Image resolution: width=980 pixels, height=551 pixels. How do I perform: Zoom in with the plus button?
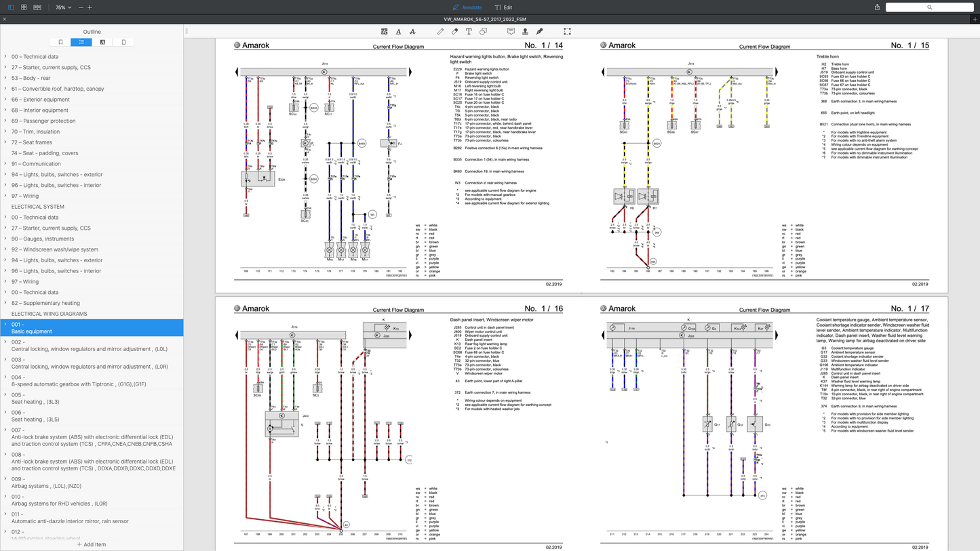click(x=90, y=7)
